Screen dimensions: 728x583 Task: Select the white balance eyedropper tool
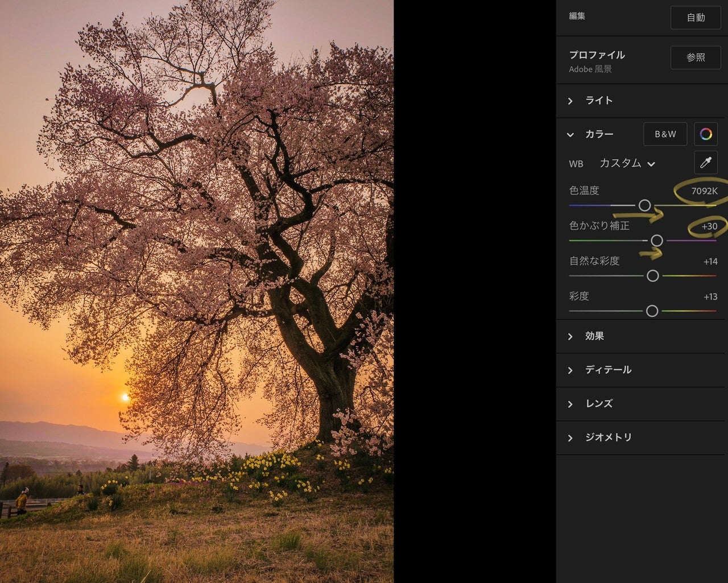pos(706,163)
